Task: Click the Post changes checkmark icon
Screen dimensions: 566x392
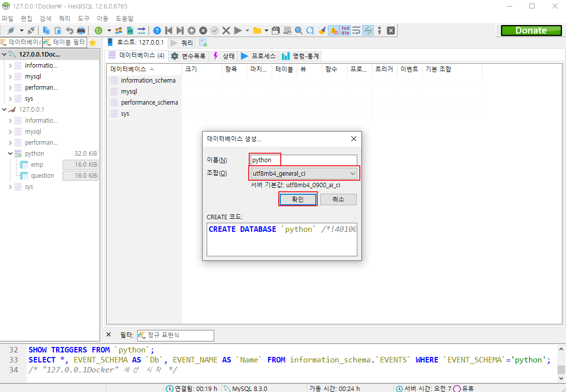Action: (x=215, y=31)
